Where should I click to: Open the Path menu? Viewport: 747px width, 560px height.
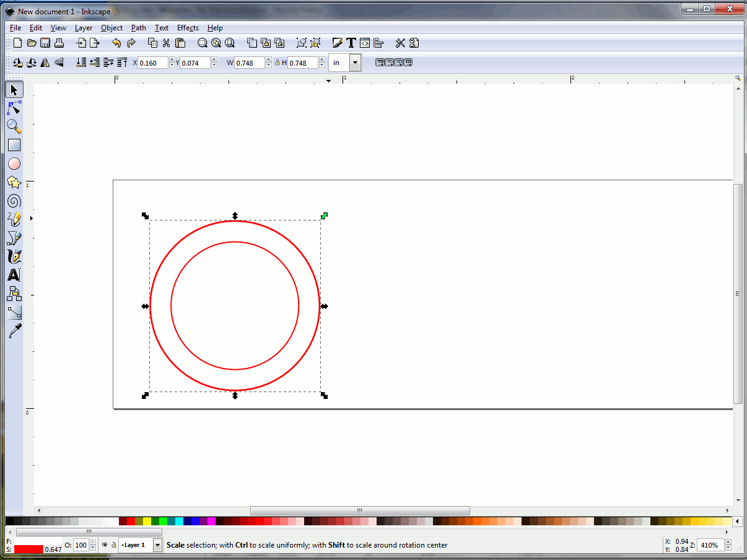(x=139, y=28)
